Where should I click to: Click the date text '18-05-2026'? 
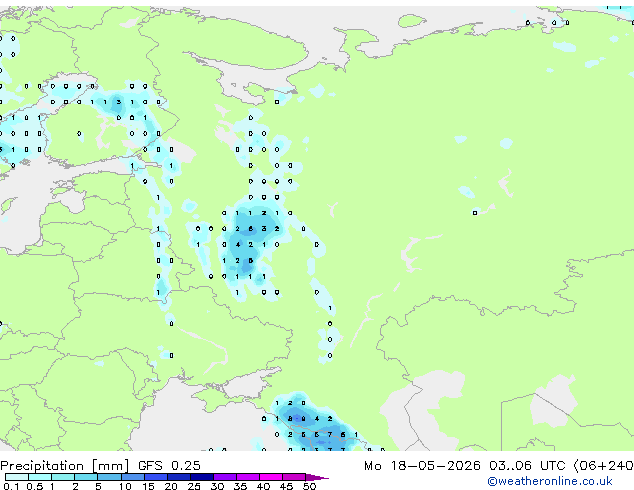click(435, 466)
